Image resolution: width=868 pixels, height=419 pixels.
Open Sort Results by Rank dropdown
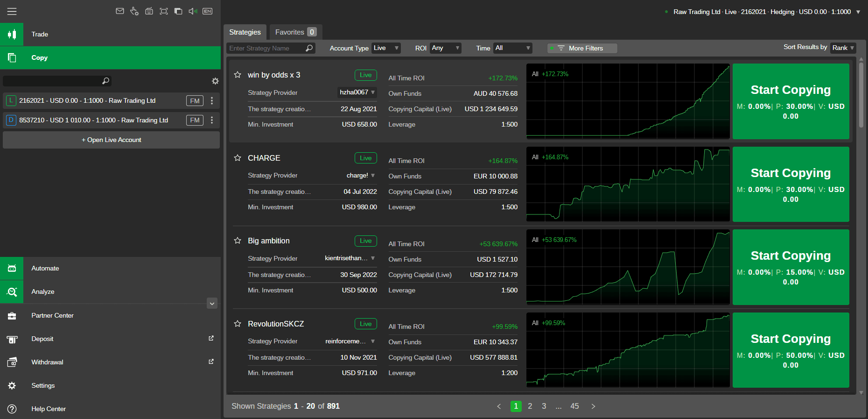point(843,48)
